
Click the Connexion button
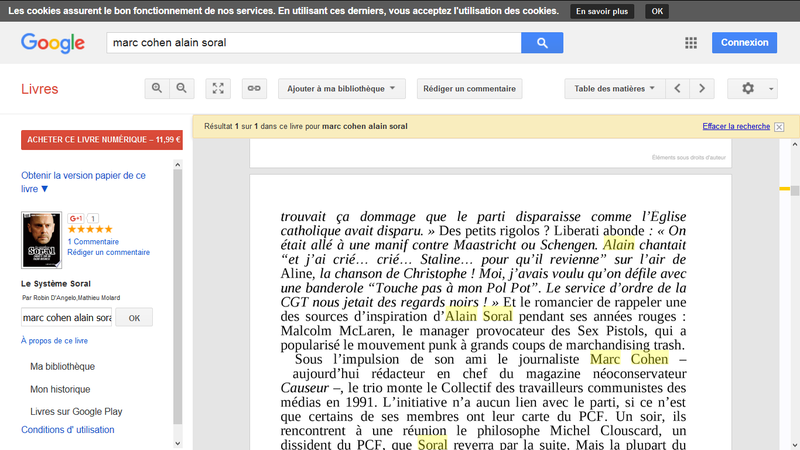point(744,42)
